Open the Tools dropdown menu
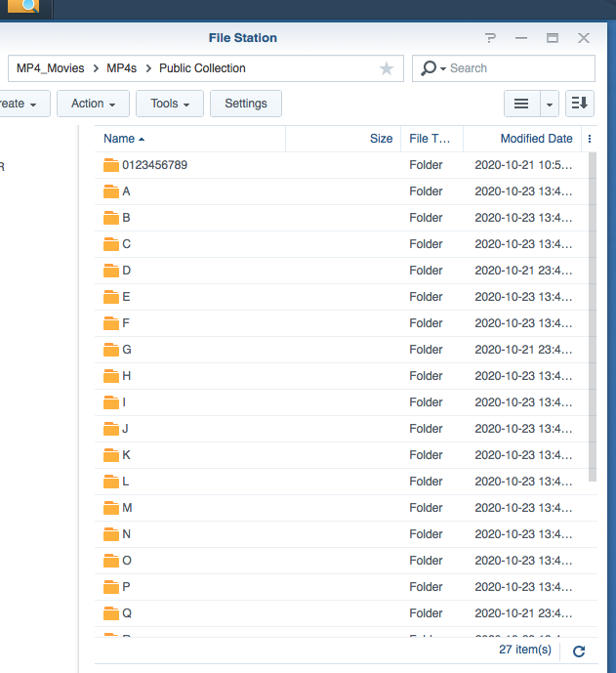Image resolution: width=616 pixels, height=673 pixels. click(x=170, y=104)
